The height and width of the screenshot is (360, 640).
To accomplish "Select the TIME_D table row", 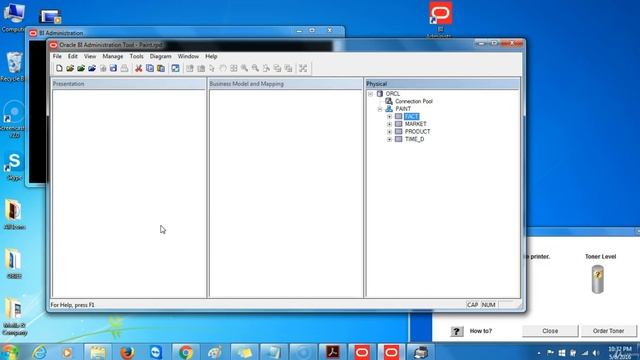I will [x=414, y=139].
